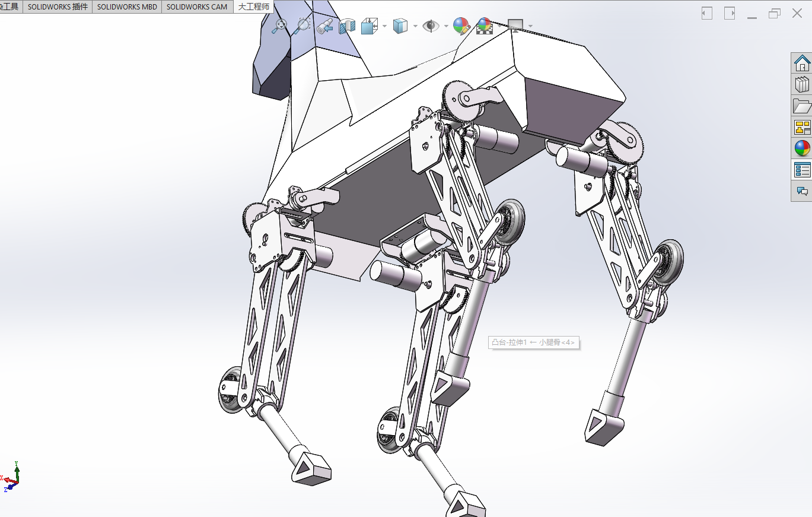This screenshot has width=812, height=517.
Task: Open the Design Library books icon
Action: point(802,84)
